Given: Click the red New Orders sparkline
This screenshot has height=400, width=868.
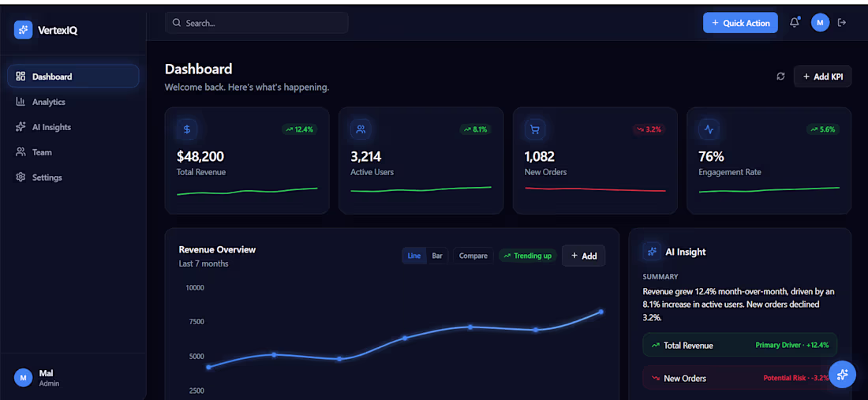Looking at the screenshot, I should point(595,189).
